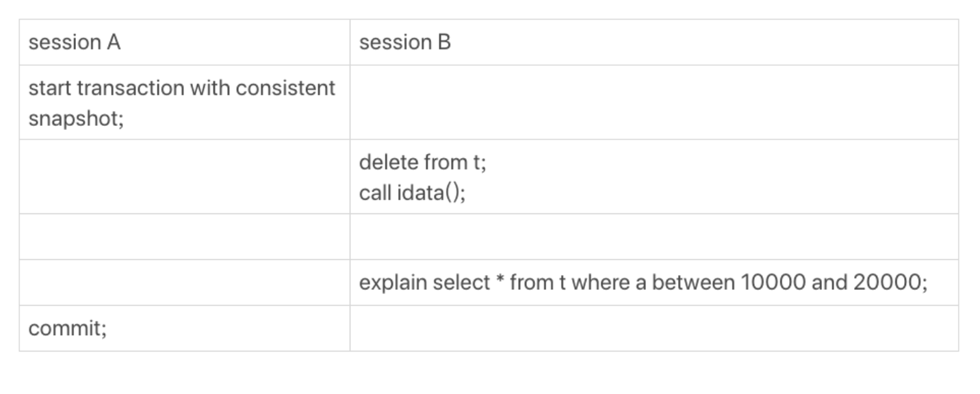This screenshot has width=980, height=394.
Task: Click the "session B" header cell
Action: click(405, 42)
